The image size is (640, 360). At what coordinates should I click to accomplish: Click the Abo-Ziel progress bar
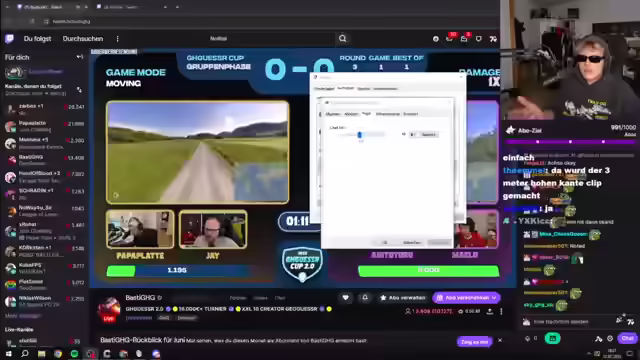[x=570, y=142]
